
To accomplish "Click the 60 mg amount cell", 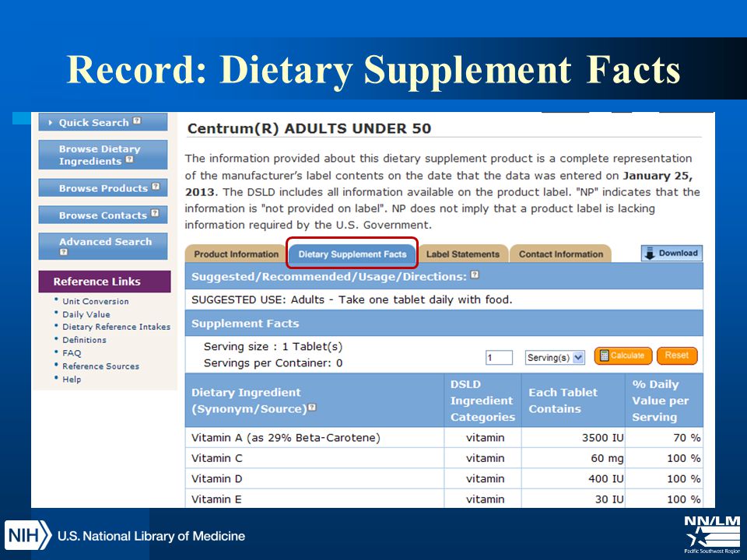I will 573,458.
